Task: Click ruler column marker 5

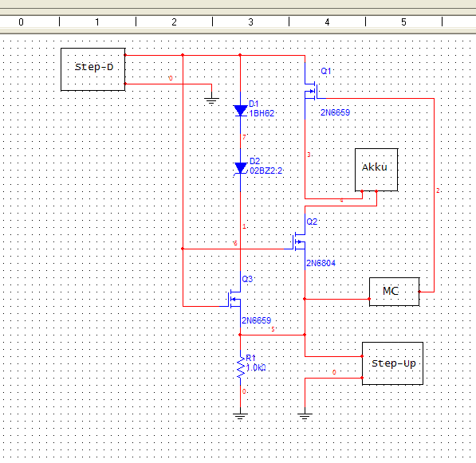Action: [x=403, y=22]
